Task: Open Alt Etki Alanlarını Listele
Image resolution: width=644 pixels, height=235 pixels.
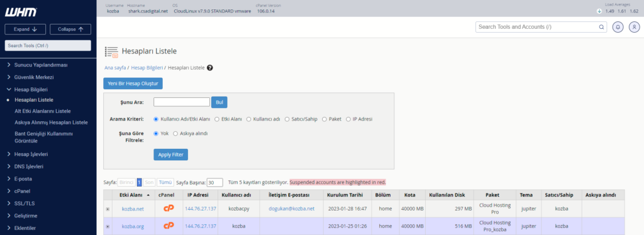Action: [43, 111]
